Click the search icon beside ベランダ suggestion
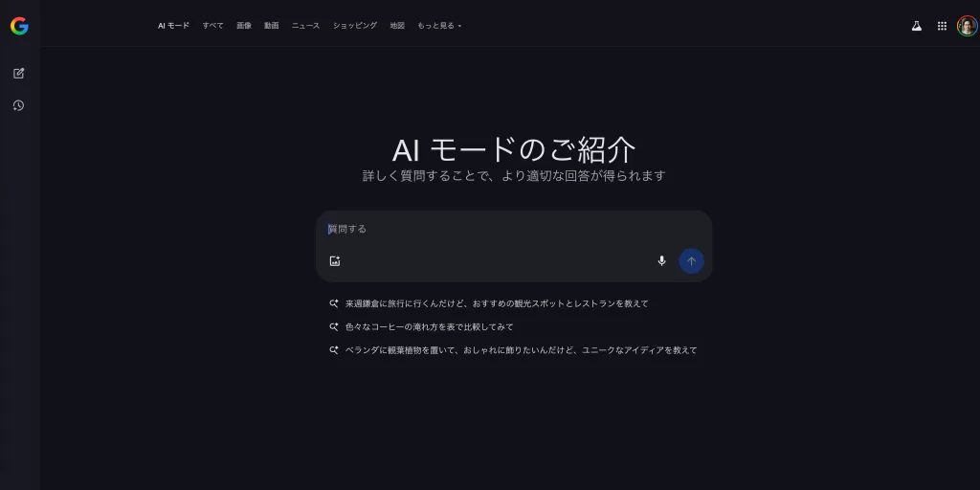This screenshot has height=490, width=980. pos(334,350)
